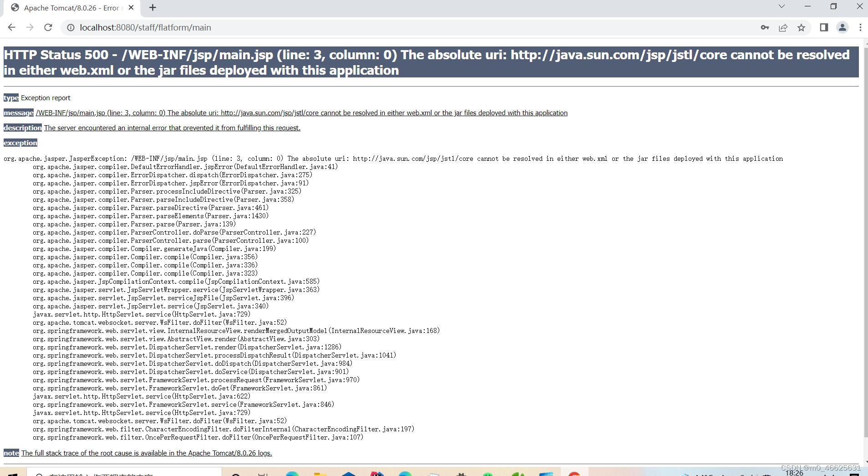Viewport: 868px width, 476px height.
Task: Click AbstractView.render stack line
Action: (x=176, y=339)
